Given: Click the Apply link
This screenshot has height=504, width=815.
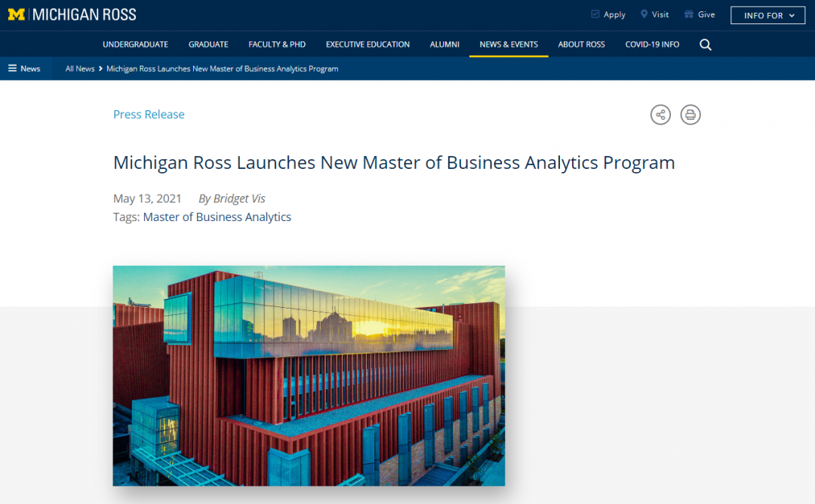Looking at the screenshot, I should click(x=608, y=14).
